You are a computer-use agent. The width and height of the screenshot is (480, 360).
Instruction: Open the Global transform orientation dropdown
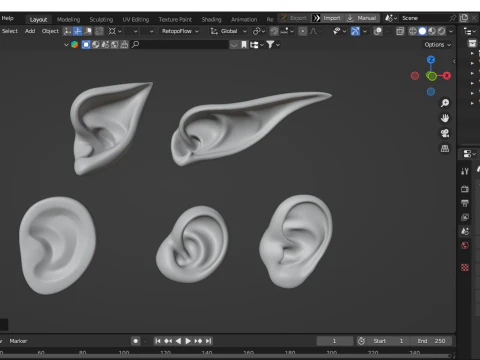[229, 31]
